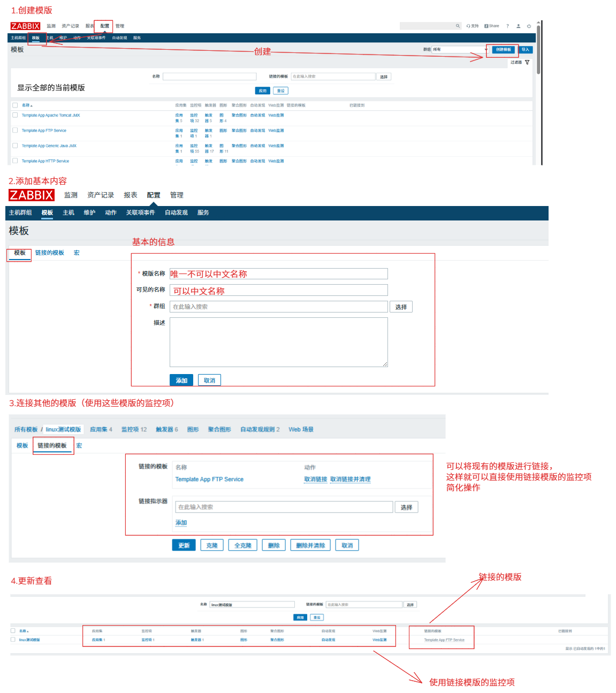Switch to 宏 tab in add form
616x693 pixels.
[x=77, y=253]
